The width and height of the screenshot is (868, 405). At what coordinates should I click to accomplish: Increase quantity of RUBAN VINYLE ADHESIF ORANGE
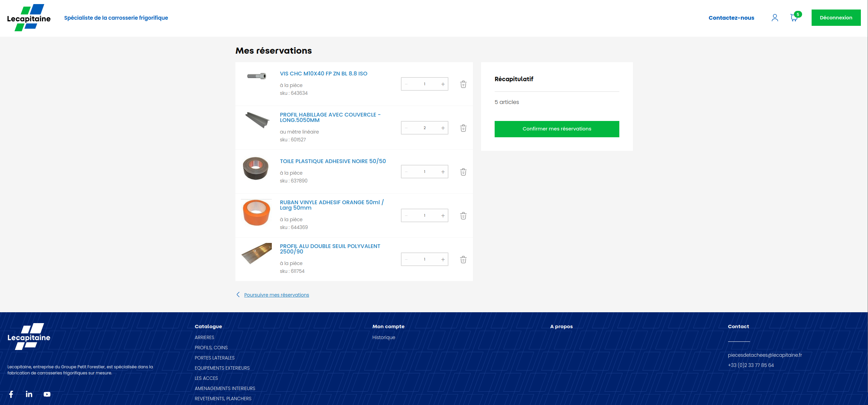[x=443, y=216]
